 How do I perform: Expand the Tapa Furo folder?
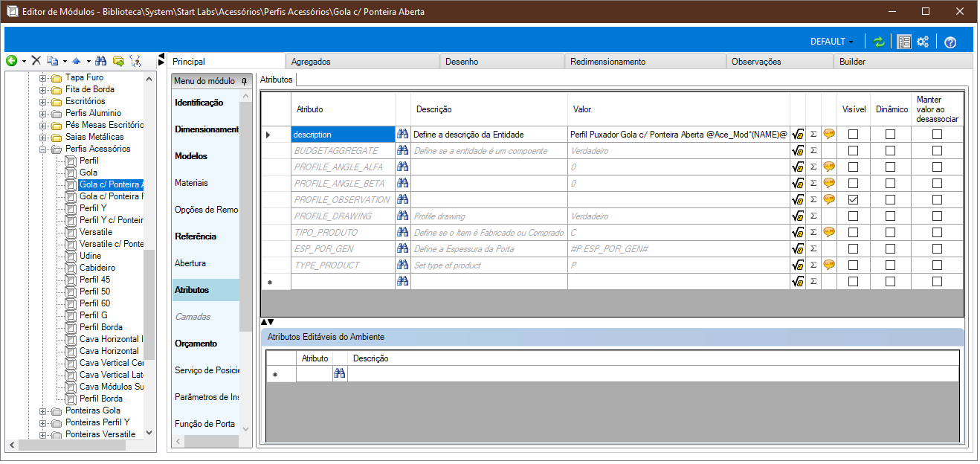pos(43,77)
